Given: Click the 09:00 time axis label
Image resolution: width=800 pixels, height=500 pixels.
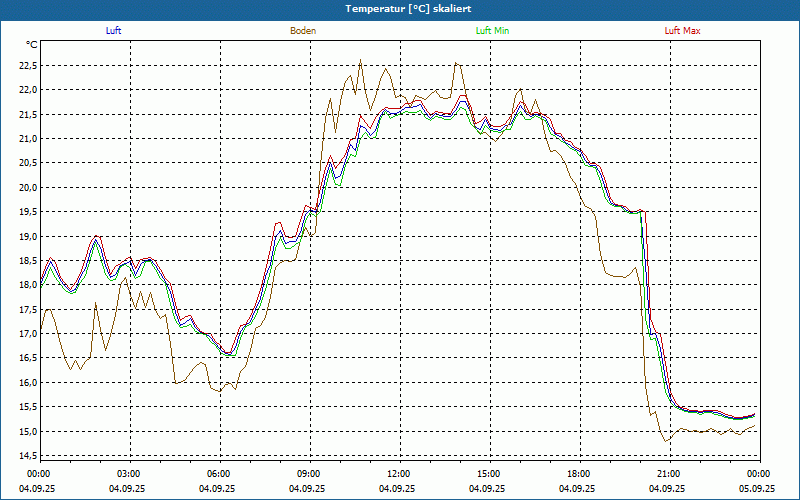Looking at the screenshot, I should 308,474.
